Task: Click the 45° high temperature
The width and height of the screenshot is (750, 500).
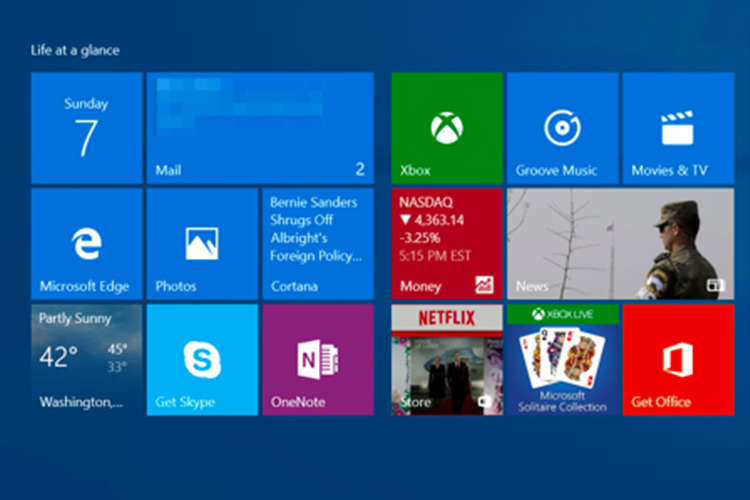Action: (x=117, y=349)
